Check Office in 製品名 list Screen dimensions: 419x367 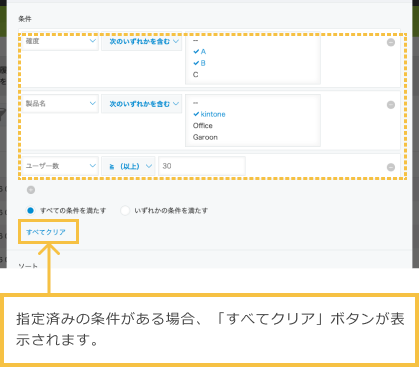click(x=203, y=126)
